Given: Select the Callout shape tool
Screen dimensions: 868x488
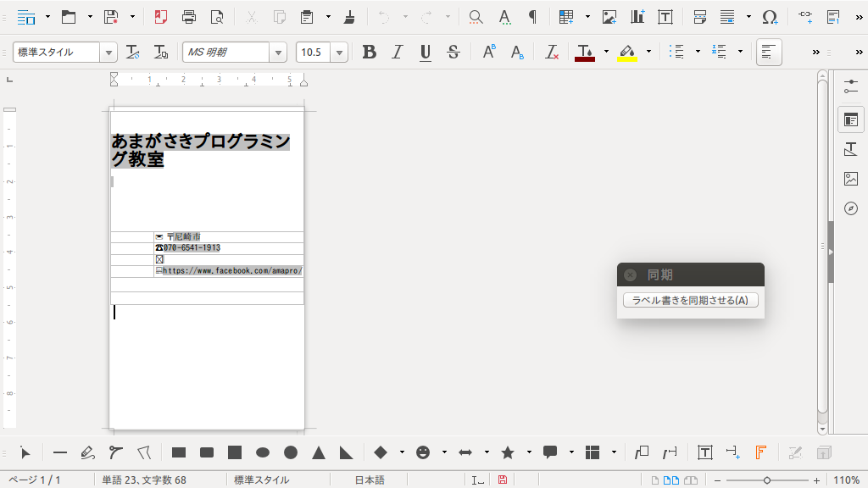Looking at the screenshot, I should point(550,453).
